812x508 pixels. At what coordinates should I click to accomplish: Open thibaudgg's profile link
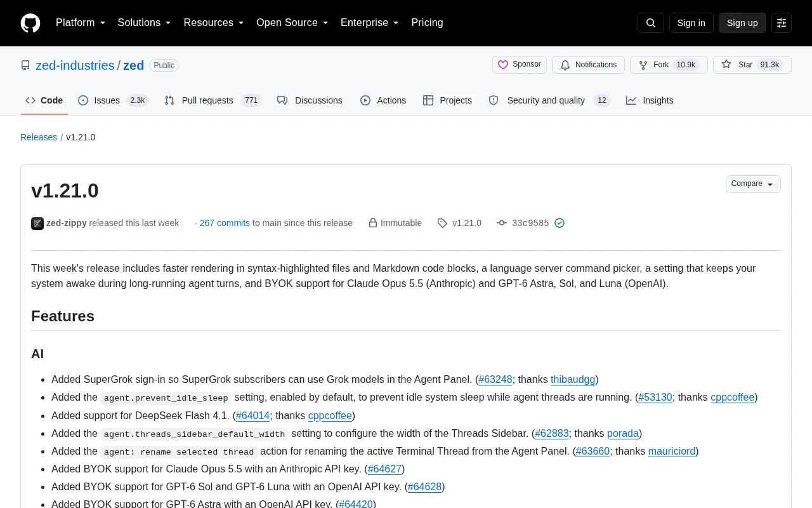(573, 380)
